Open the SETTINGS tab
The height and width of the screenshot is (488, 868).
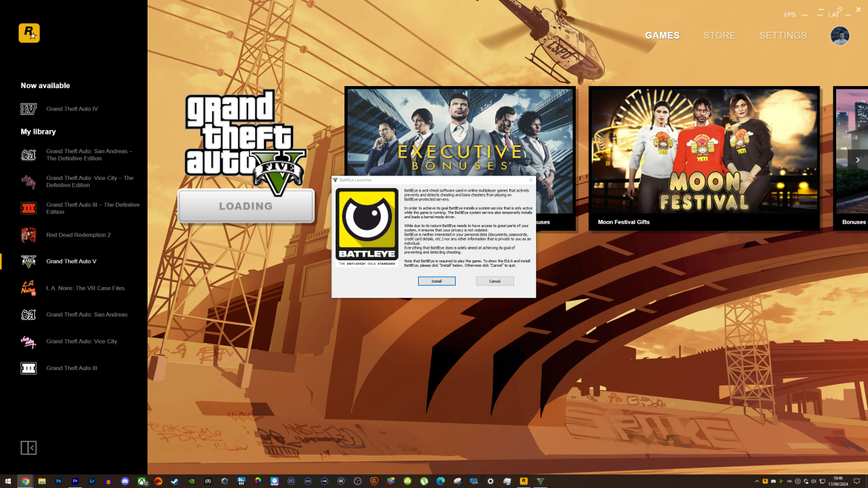pyautogui.click(x=783, y=35)
